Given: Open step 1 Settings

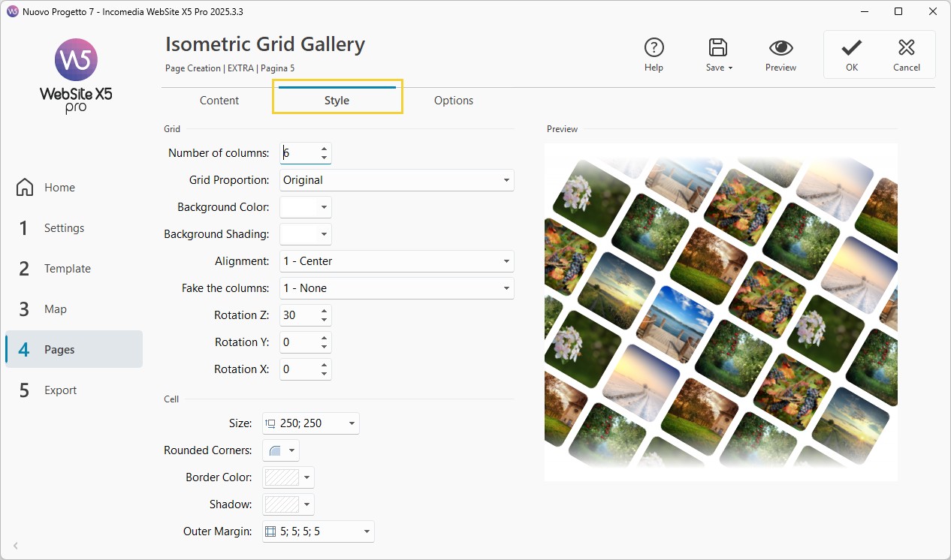Looking at the screenshot, I should [x=74, y=228].
